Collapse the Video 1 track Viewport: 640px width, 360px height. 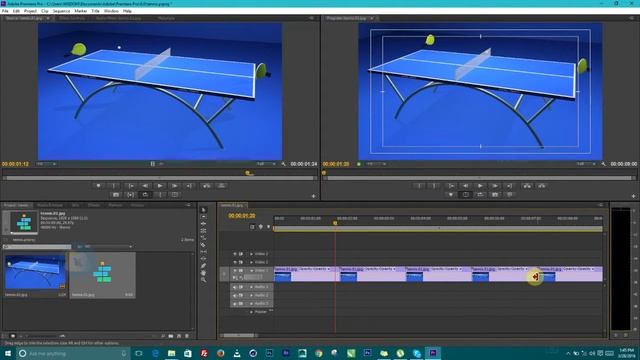(251, 270)
